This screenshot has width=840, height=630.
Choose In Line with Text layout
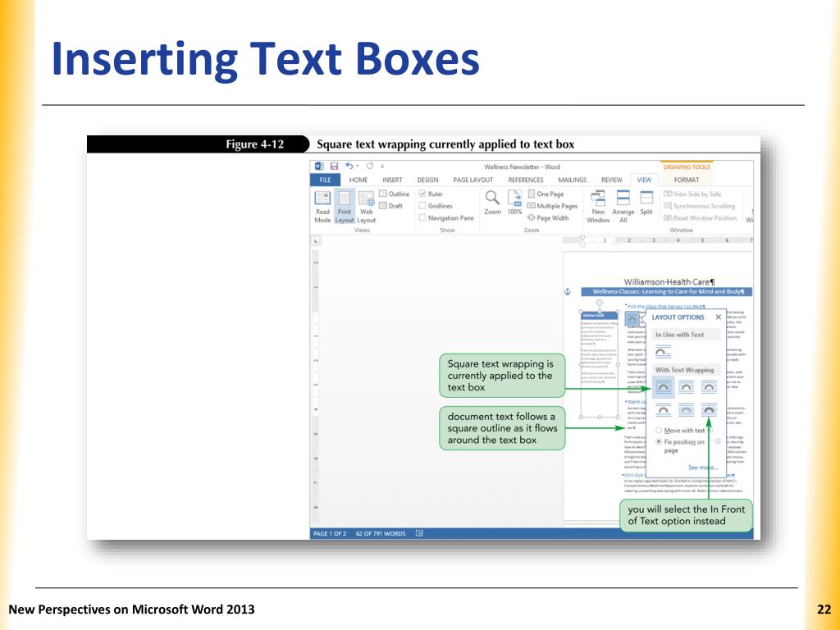click(662, 350)
